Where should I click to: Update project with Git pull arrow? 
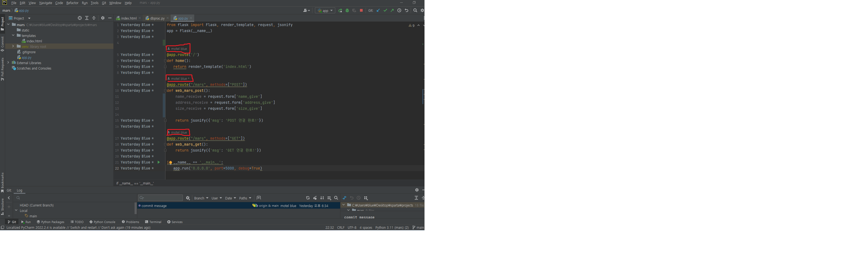[x=378, y=11]
